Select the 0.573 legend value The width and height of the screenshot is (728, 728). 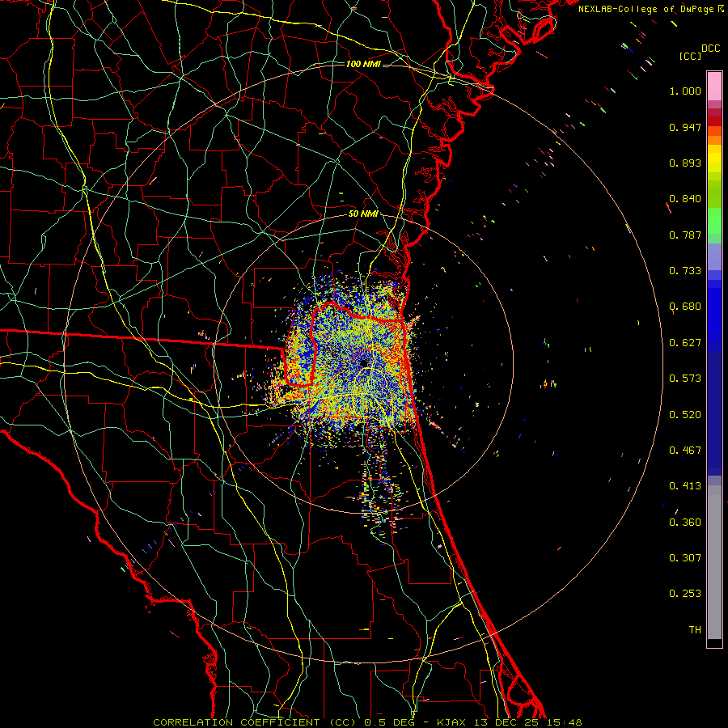coord(685,379)
